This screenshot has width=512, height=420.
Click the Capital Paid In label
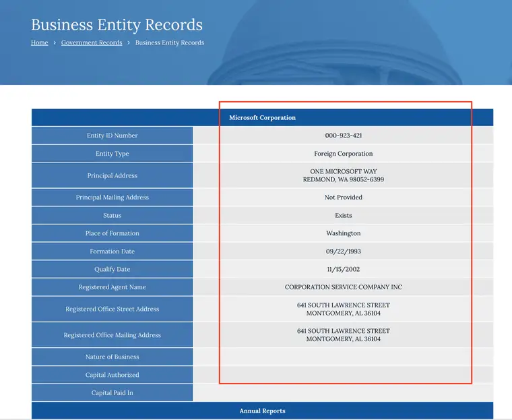click(x=113, y=392)
